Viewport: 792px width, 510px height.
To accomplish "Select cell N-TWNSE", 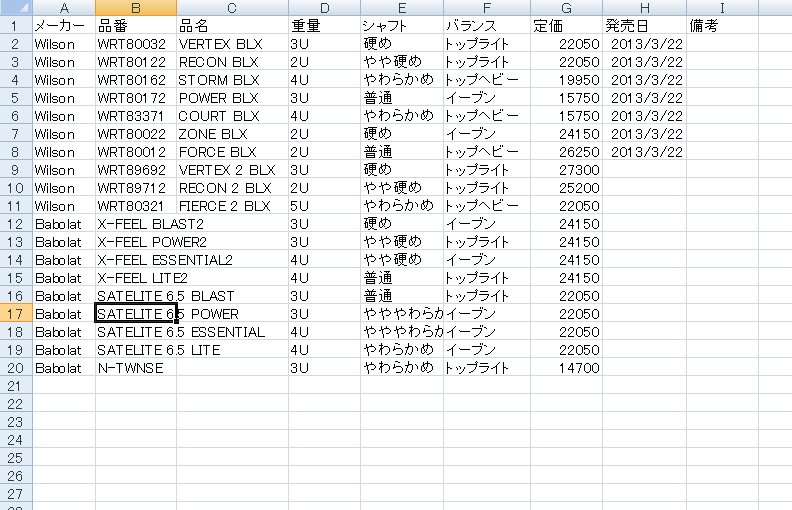I will coord(136,368).
